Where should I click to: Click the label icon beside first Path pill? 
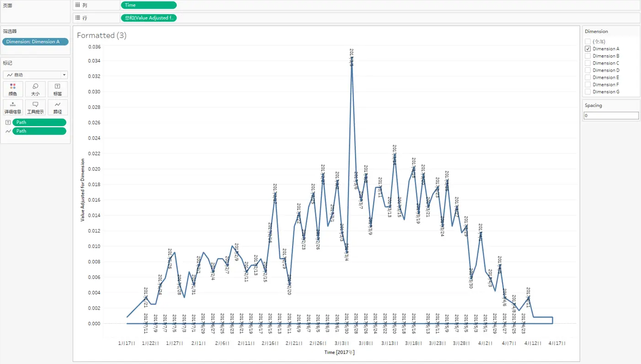coord(8,123)
